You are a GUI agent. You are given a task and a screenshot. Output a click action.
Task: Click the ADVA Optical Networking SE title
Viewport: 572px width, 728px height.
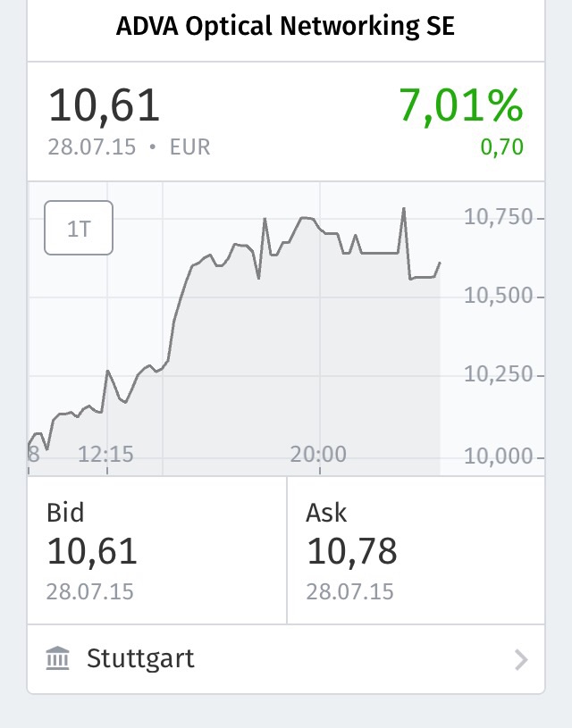286,27
